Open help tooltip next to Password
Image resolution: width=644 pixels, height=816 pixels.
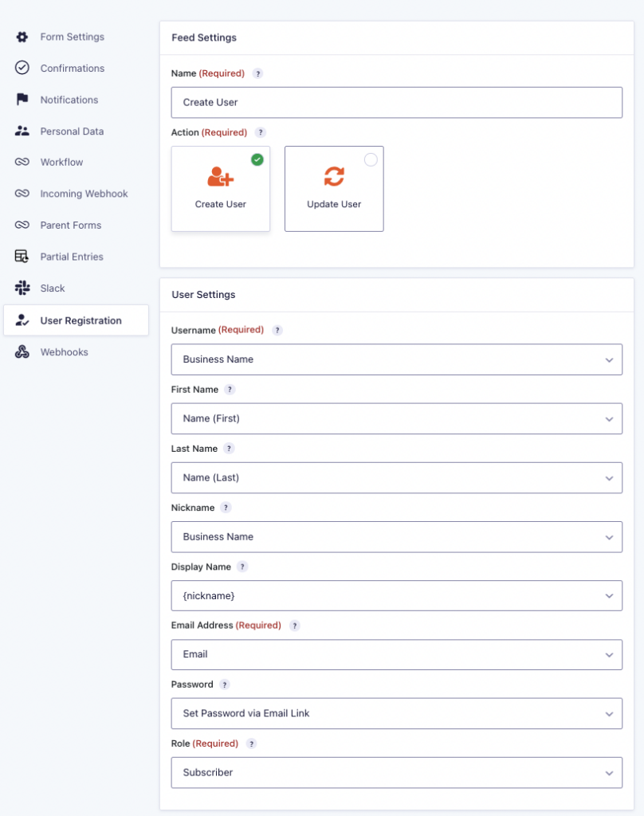pos(225,685)
